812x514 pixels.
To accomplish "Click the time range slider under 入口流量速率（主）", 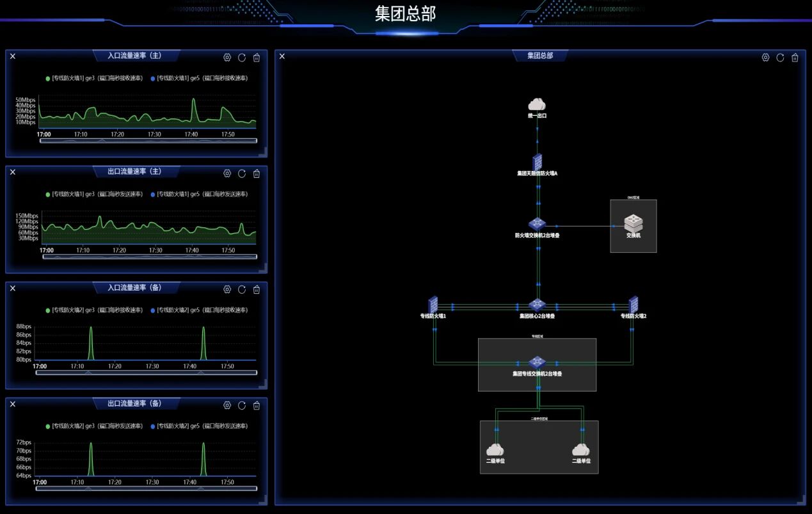I will 148,141.
